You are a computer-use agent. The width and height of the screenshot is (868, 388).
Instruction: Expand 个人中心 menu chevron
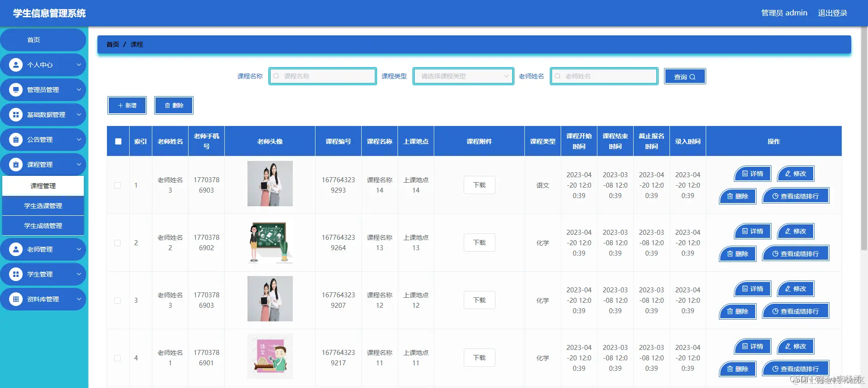79,65
